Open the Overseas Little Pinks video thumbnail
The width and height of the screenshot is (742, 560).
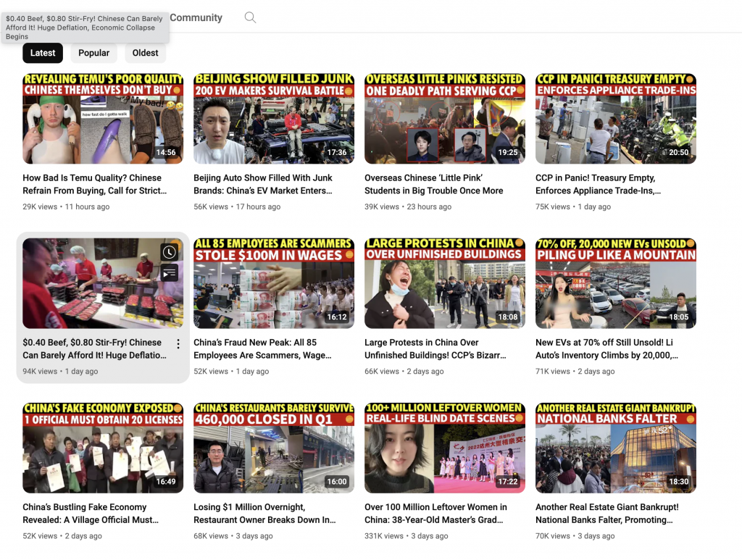coord(445,119)
